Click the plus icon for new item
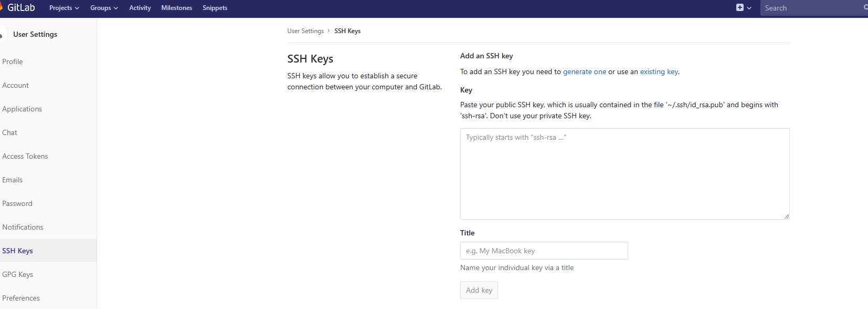The width and height of the screenshot is (868, 309). pos(740,8)
